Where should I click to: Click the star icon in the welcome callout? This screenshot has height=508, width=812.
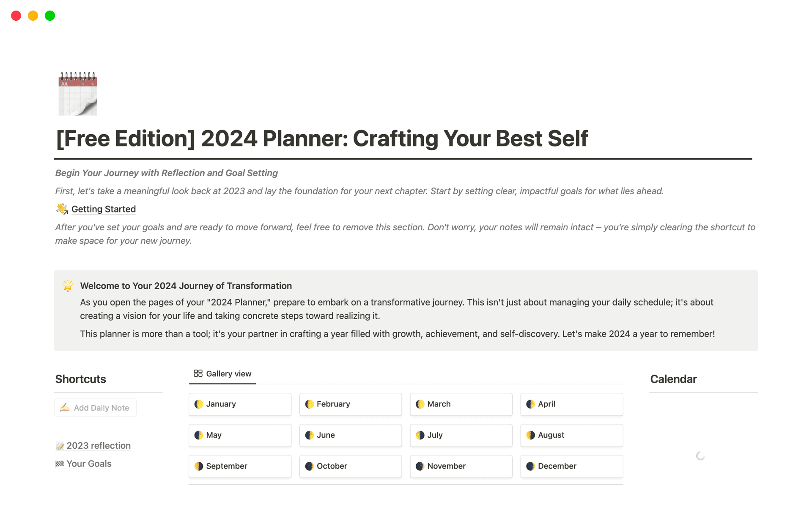coord(68,286)
